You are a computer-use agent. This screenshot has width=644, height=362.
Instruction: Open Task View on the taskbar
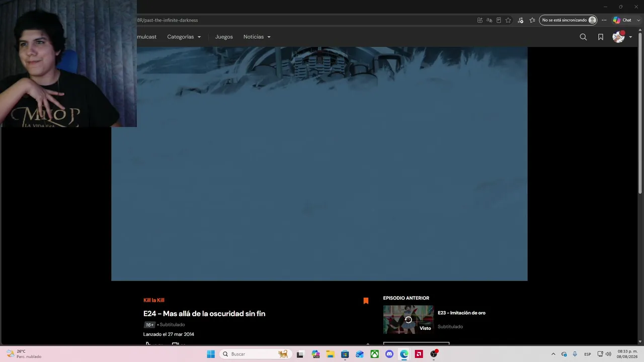click(x=300, y=354)
